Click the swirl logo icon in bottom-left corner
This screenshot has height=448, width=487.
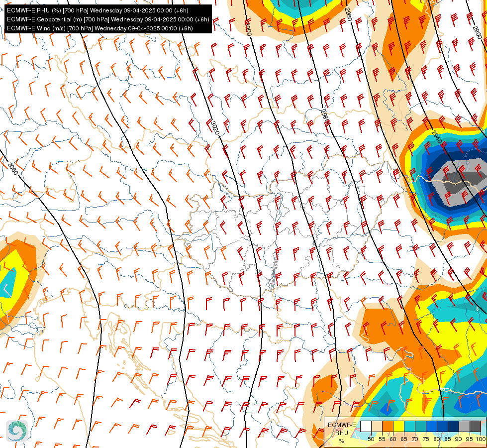click(x=17, y=431)
